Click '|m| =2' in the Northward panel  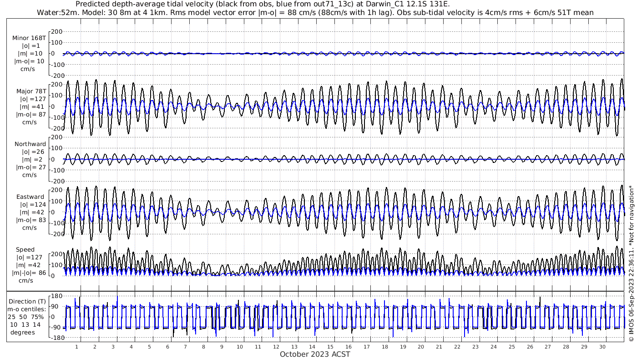click(x=32, y=159)
